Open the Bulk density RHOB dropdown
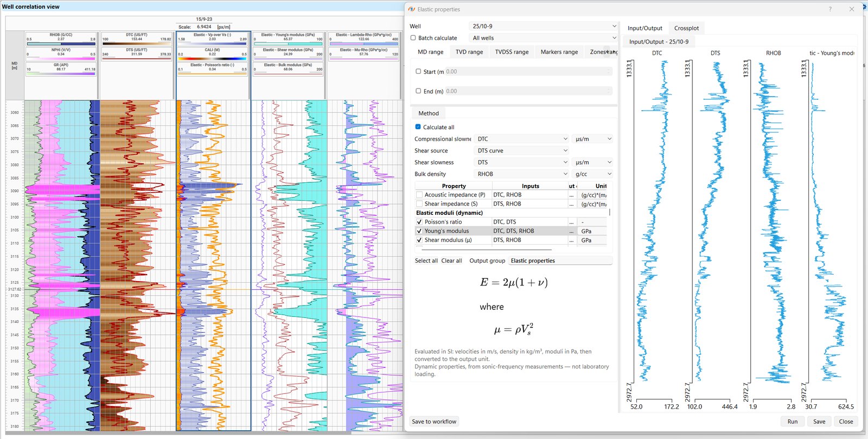 522,174
